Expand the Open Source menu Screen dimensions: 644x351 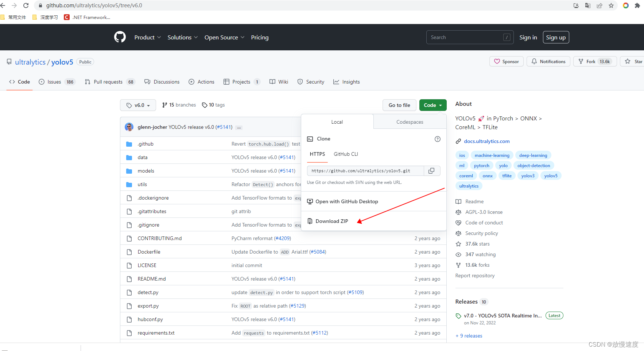pos(225,37)
